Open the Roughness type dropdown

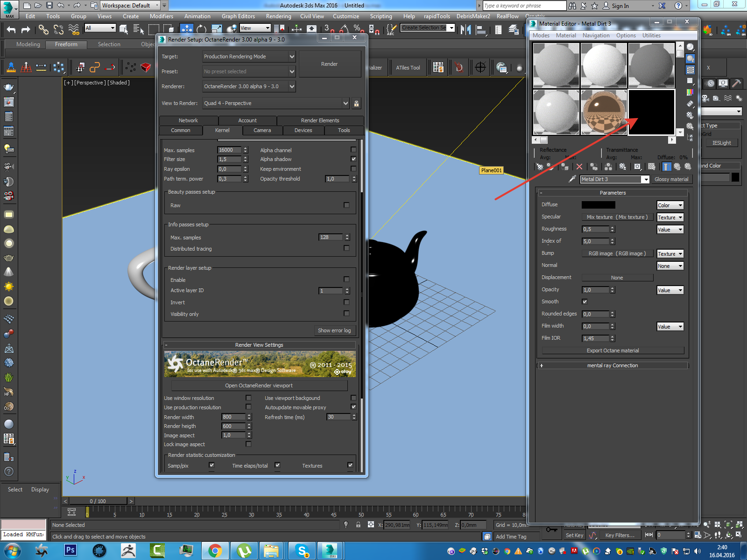point(670,230)
